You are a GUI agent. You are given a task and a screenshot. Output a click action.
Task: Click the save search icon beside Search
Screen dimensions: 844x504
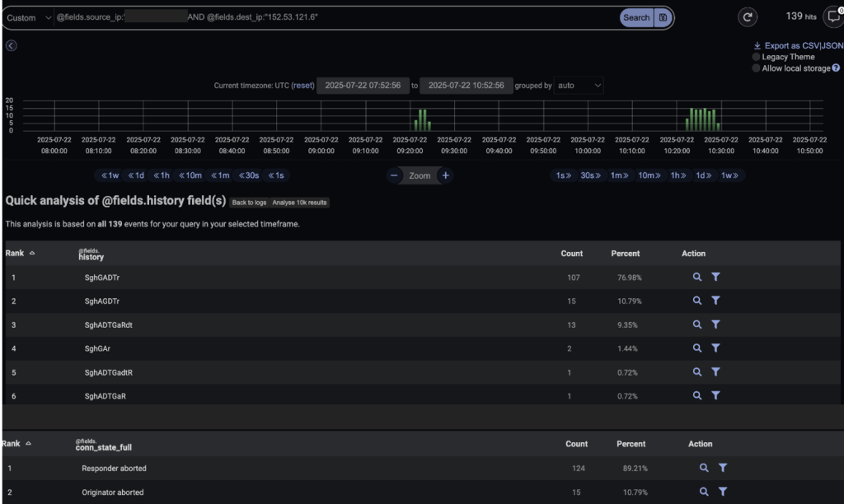664,16
